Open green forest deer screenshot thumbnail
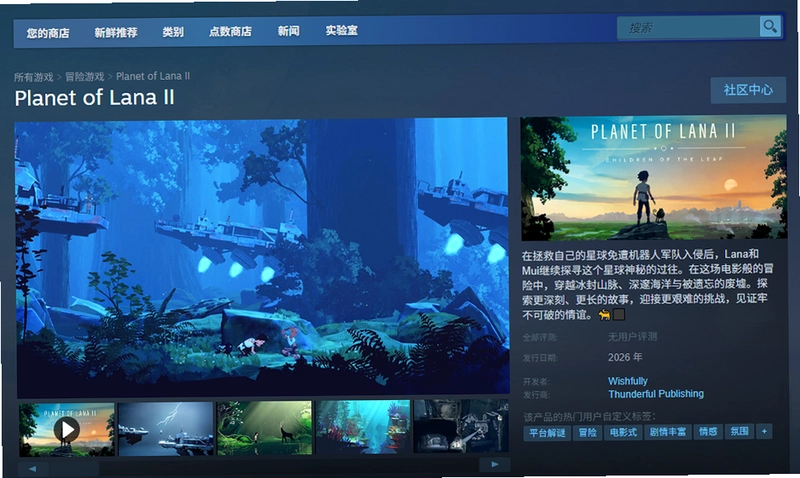Image resolution: width=800 pixels, height=478 pixels. click(264, 427)
